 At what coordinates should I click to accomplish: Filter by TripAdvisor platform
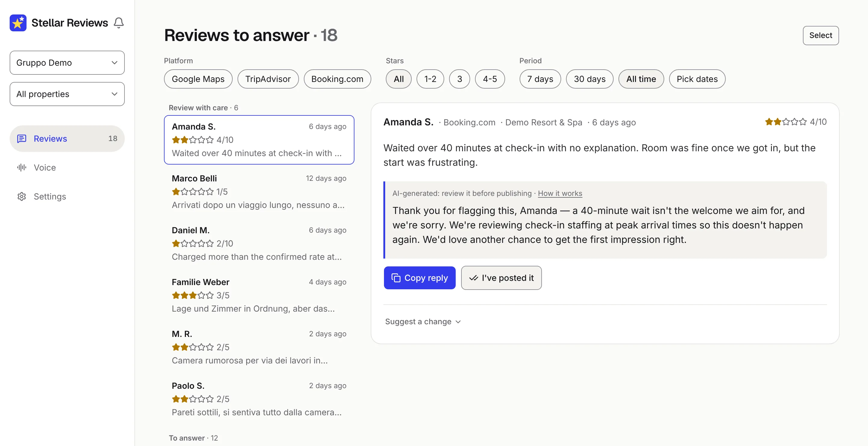268,79
